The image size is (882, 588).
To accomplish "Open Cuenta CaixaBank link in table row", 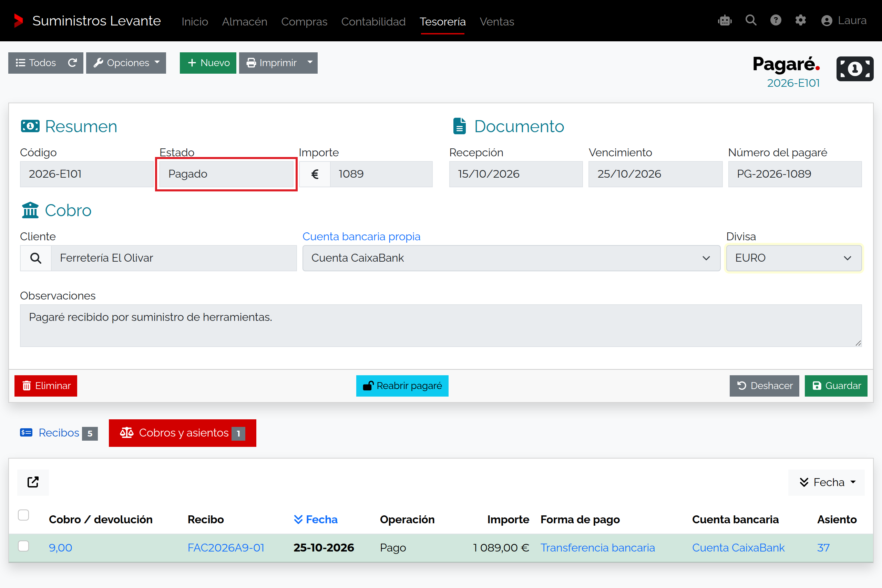I will click(x=738, y=547).
